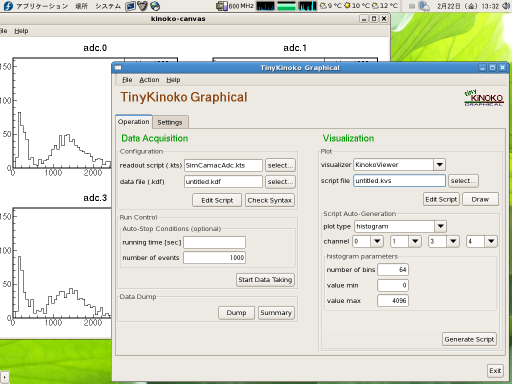Open TinyKinoko window menu icon in title bar
This screenshot has width=512, height=384.
click(x=118, y=68)
